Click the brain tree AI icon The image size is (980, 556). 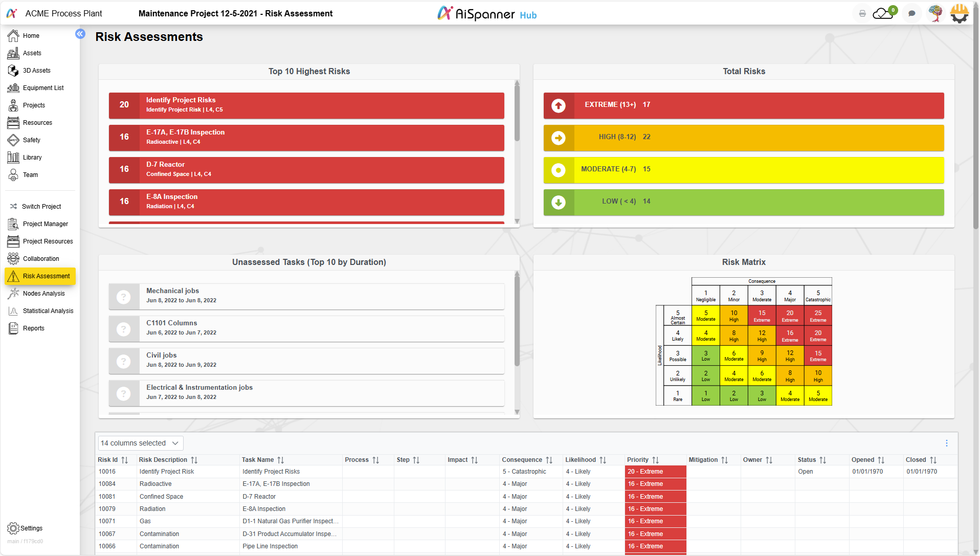(x=937, y=13)
